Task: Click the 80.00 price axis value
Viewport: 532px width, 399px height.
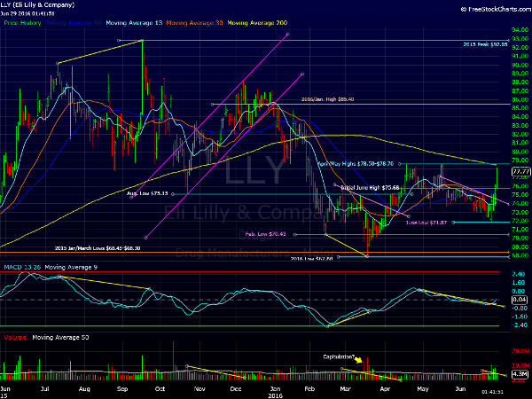Action: pyautogui.click(x=520, y=152)
